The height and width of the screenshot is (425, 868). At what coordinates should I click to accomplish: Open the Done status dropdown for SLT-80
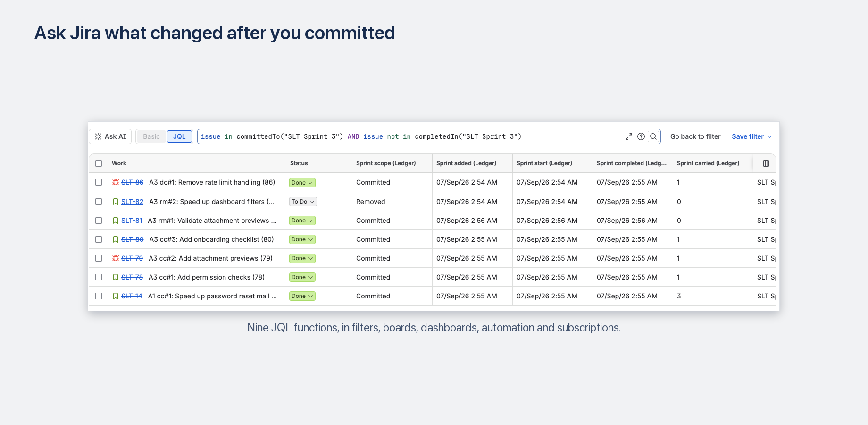coord(302,239)
